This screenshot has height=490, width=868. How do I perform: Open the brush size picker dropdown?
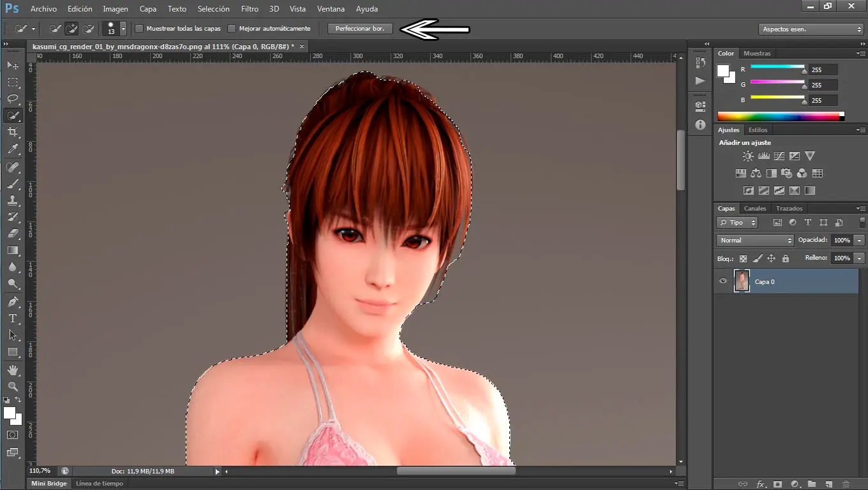click(x=123, y=29)
